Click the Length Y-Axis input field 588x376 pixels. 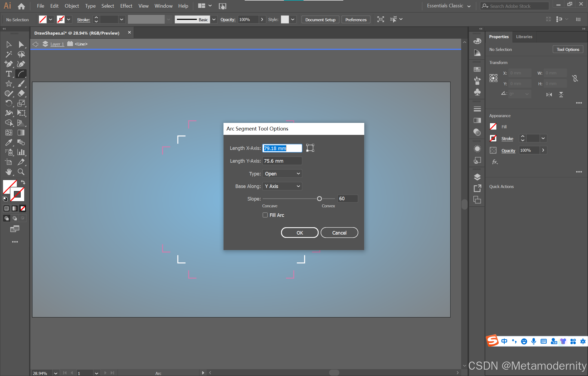(282, 161)
